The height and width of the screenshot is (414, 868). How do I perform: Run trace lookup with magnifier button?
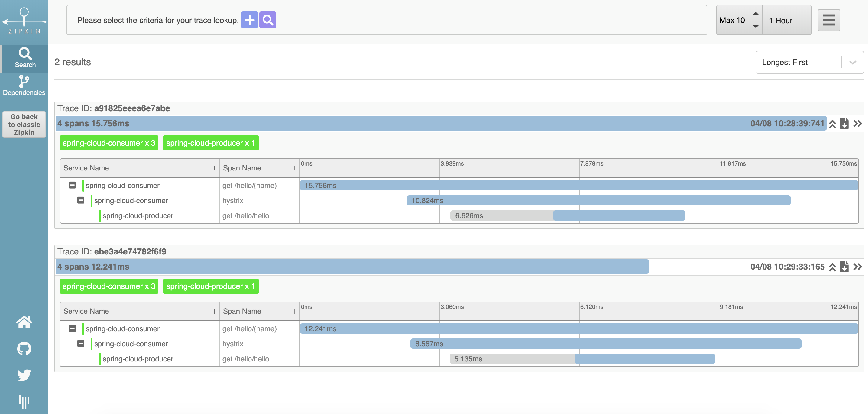click(x=267, y=20)
